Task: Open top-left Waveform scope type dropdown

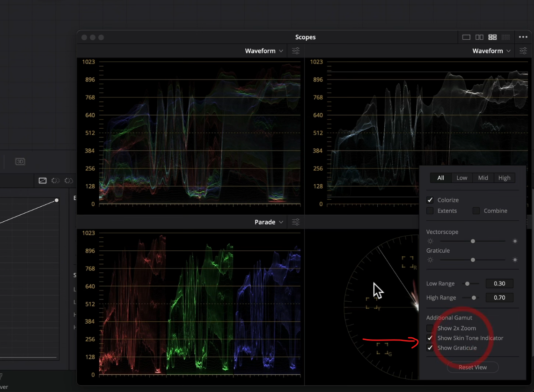Action: (264, 51)
